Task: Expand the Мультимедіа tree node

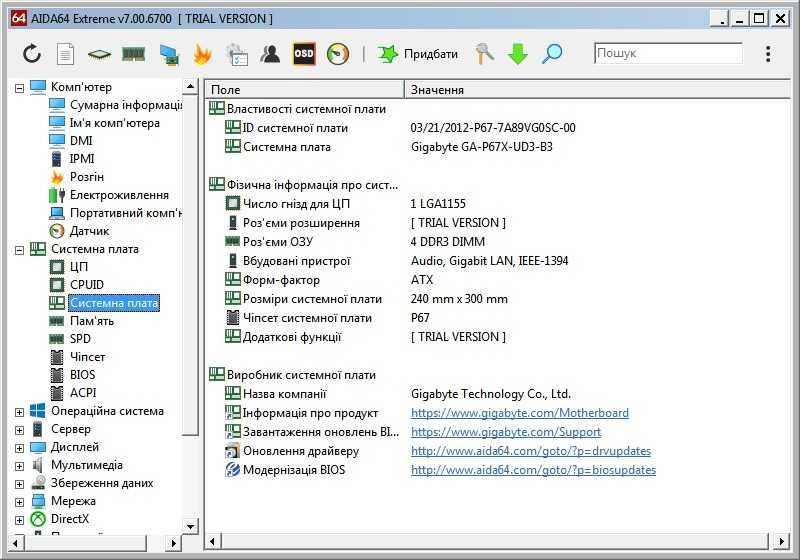Action: [19, 466]
